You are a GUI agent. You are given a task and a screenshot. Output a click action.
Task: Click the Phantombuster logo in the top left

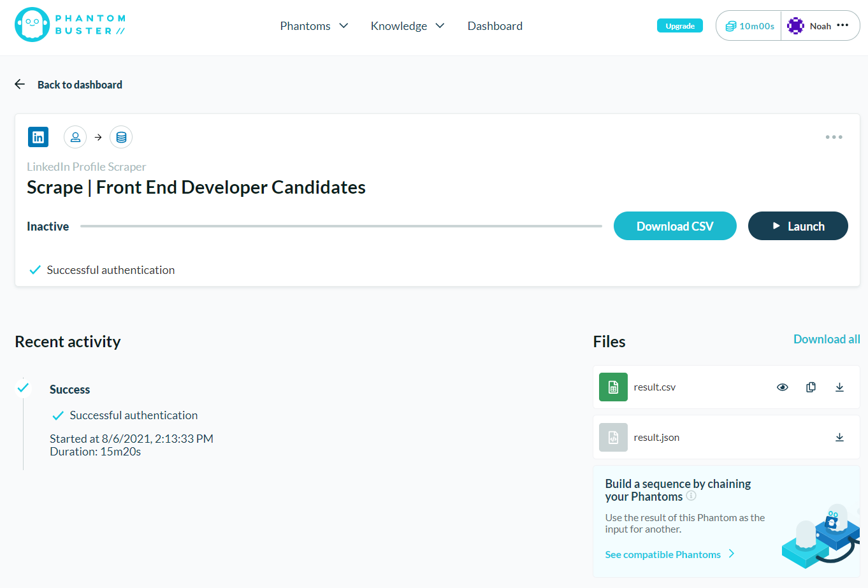pyautogui.click(x=69, y=25)
